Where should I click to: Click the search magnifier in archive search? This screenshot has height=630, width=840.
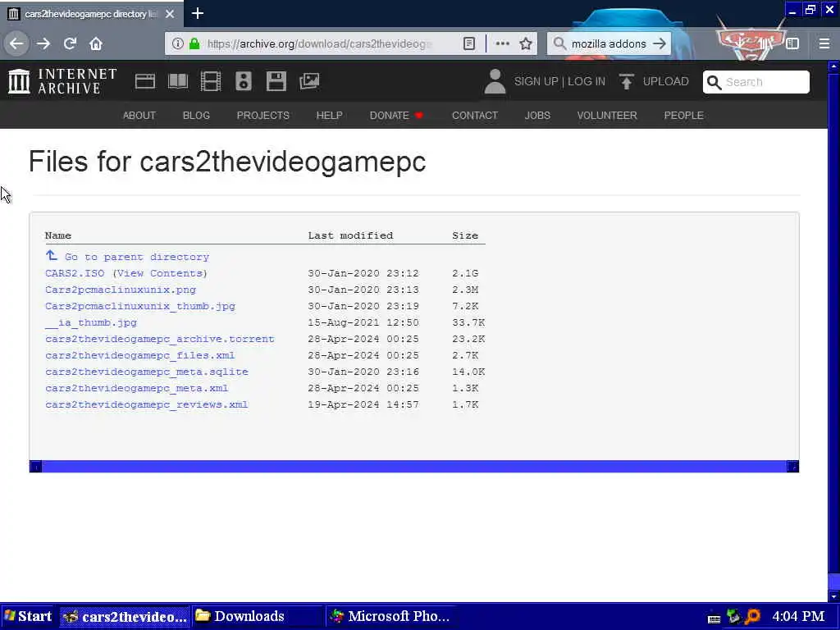[x=714, y=82]
